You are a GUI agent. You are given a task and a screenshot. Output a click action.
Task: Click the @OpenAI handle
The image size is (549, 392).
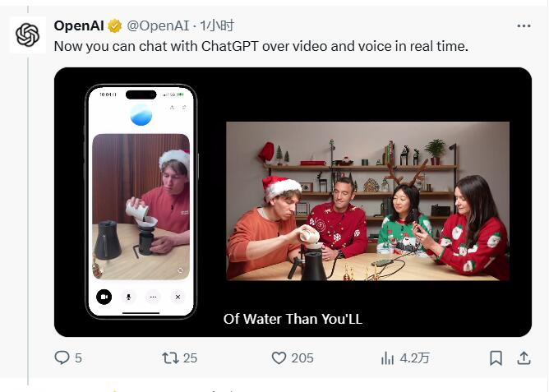pyautogui.click(x=159, y=25)
